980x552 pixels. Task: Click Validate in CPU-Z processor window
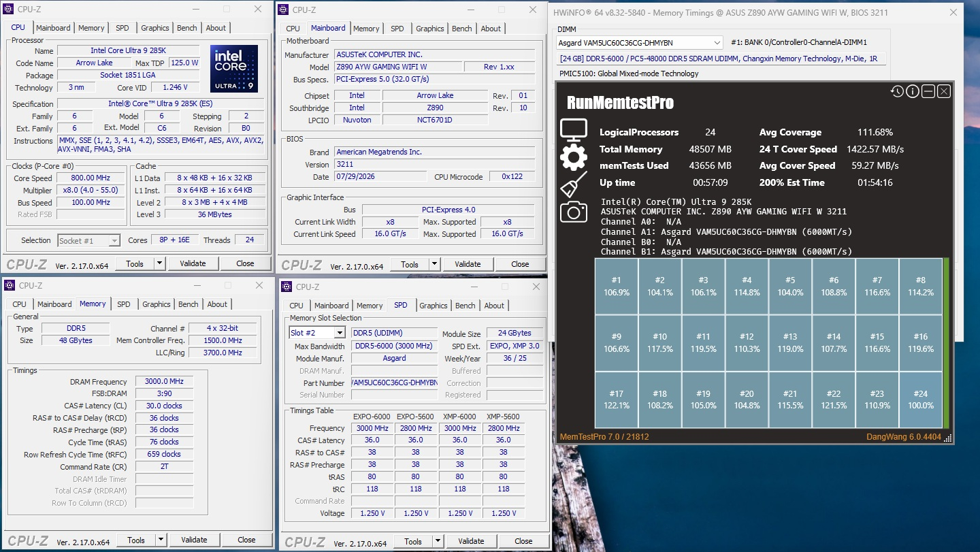[x=193, y=263]
